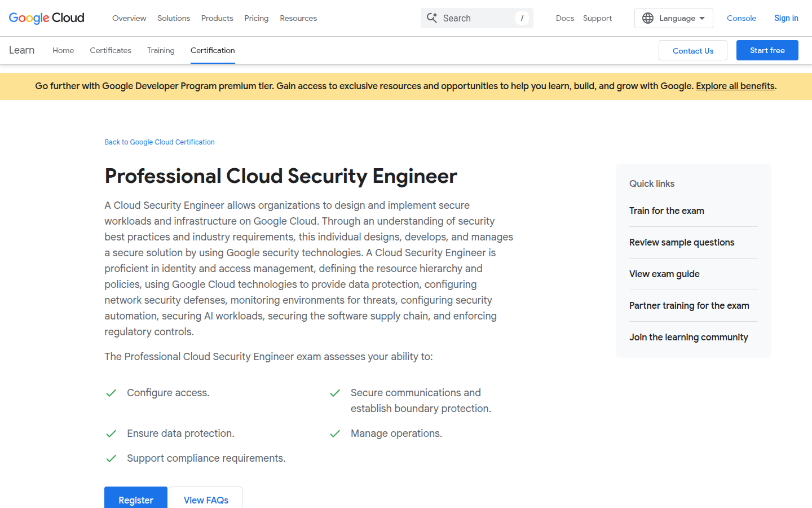Open the Language dropdown arrow
The image size is (812, 508).
(x=702, y=18)
